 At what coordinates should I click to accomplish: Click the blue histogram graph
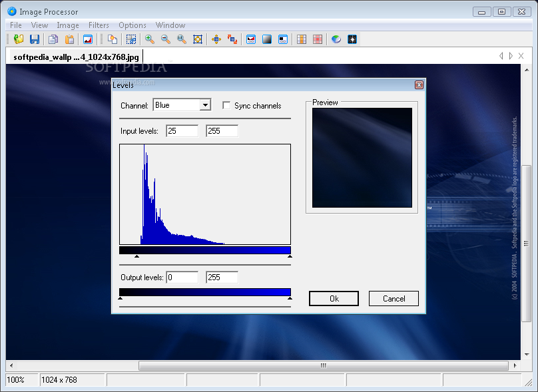click(205, 194)
